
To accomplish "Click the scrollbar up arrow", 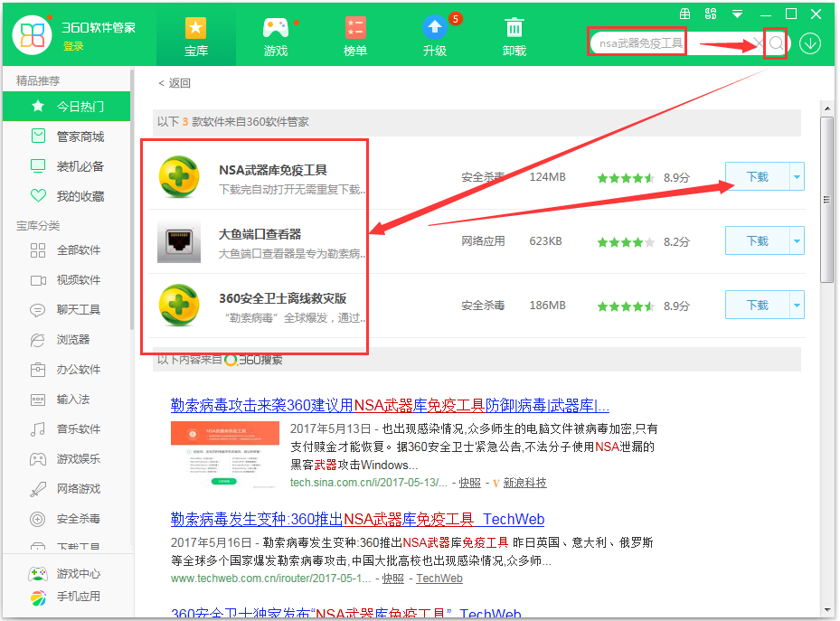I will [x=827, y=108].
